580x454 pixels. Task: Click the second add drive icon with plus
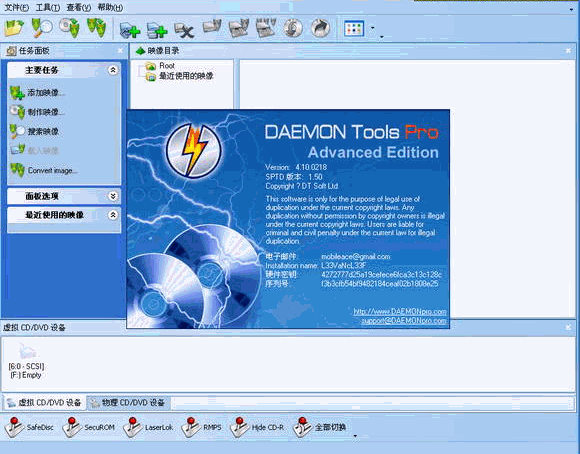pos(157,30)
